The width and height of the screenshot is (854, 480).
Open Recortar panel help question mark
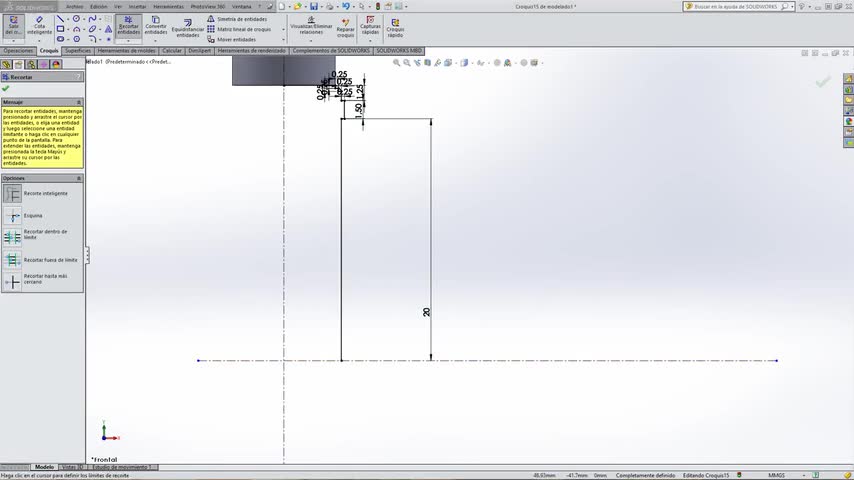click(79, 77)
